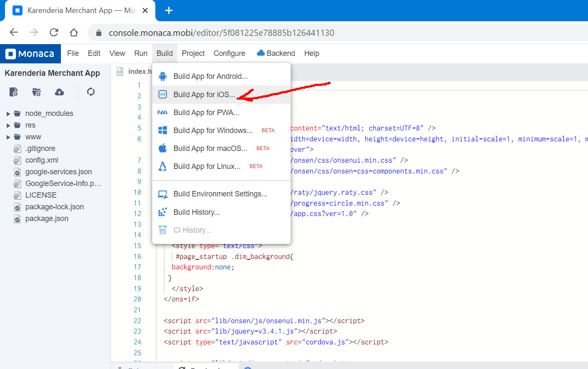Click the refresh icon in project panel
Image resolution: width=588 pixels, height=369 pixels.
[x=90, y=92]
